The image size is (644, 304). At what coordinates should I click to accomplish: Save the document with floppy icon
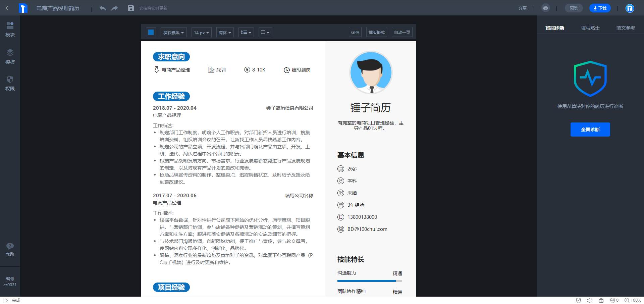(131, 8)
